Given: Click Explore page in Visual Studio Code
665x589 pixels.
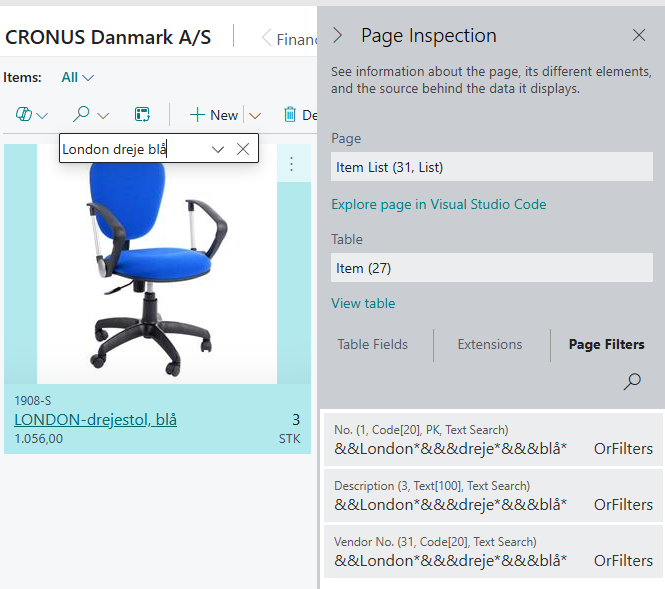Looking at the screenshot, I should (x=439, y=204).
